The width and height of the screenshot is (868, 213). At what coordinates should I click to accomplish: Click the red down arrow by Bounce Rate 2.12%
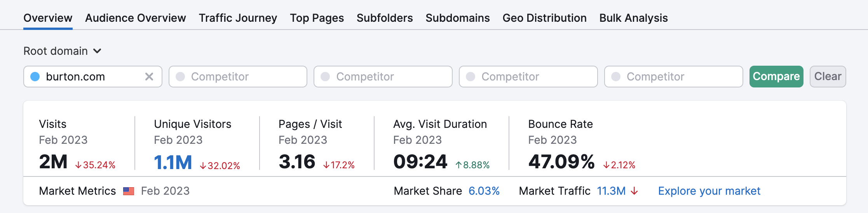point(607,165)
